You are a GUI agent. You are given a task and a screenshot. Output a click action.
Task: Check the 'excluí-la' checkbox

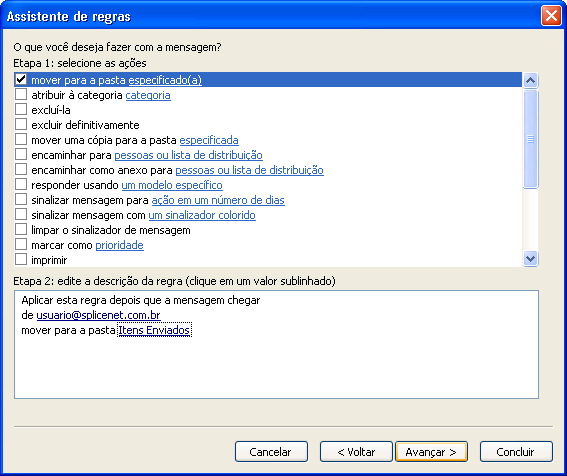[x=21, y=109]
